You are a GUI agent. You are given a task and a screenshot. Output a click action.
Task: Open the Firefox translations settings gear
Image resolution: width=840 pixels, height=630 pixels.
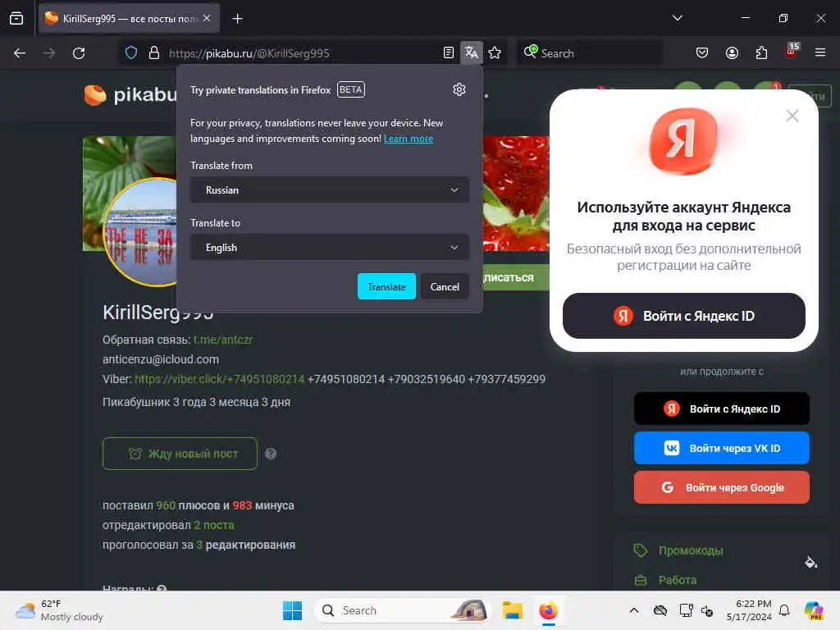(459, 89)
